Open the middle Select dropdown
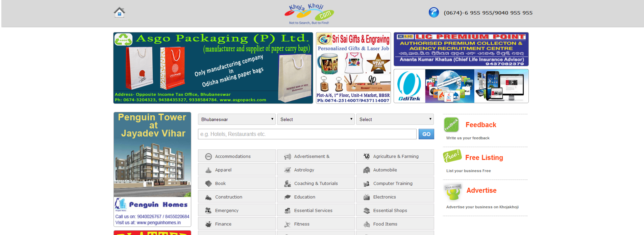 [316, 119]
